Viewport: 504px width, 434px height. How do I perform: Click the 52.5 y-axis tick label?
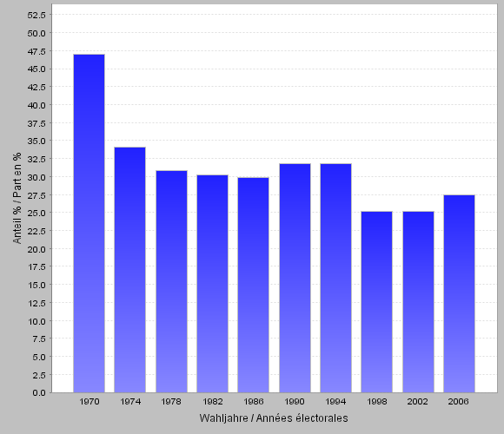pos(36,15)
